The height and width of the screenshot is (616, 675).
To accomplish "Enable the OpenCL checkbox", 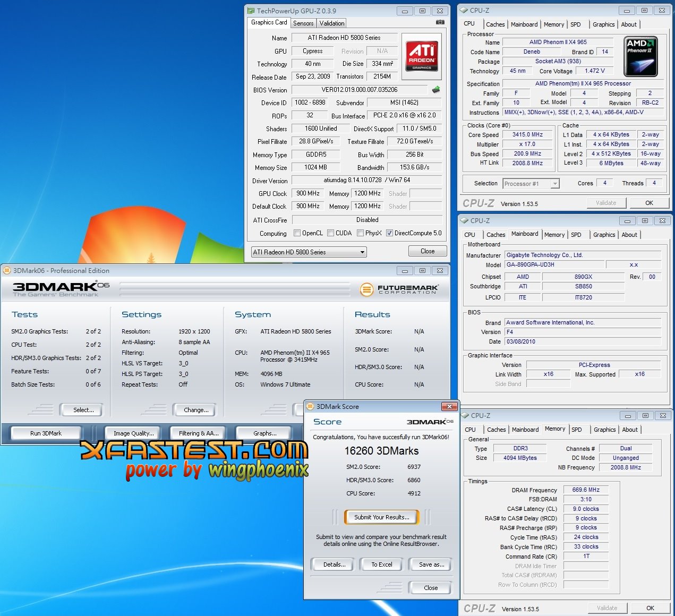I will tap(297, 233).
